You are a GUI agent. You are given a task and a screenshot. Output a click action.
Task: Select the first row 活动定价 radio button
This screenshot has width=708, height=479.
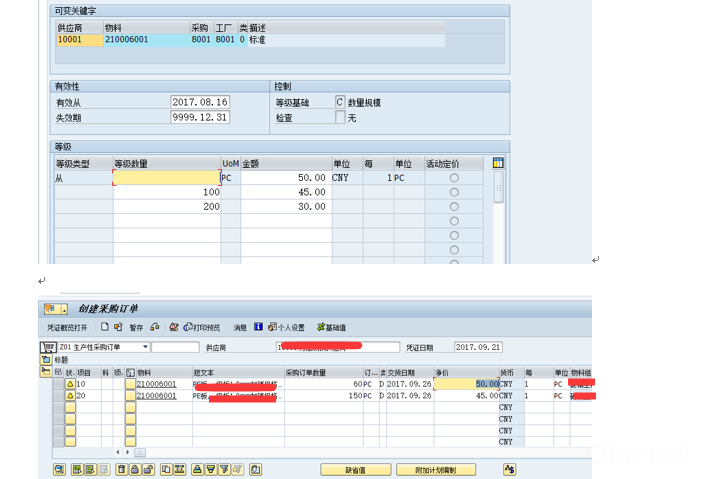click(x=454, y=178)
